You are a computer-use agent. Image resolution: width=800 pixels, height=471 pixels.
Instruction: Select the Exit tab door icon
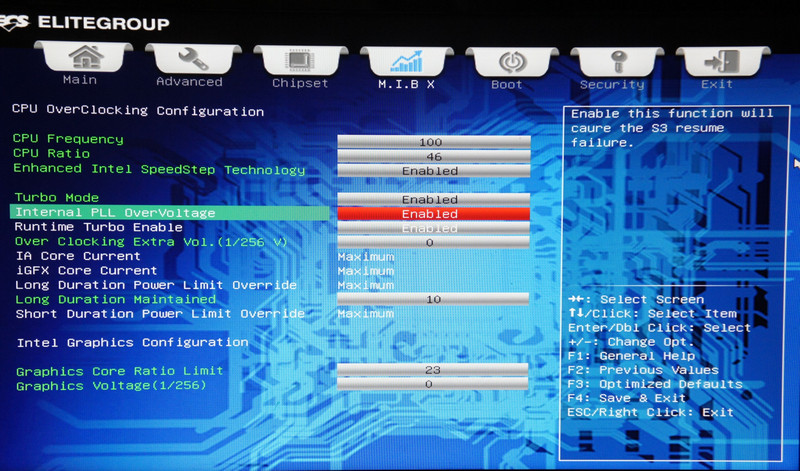[x=722, y=62]
